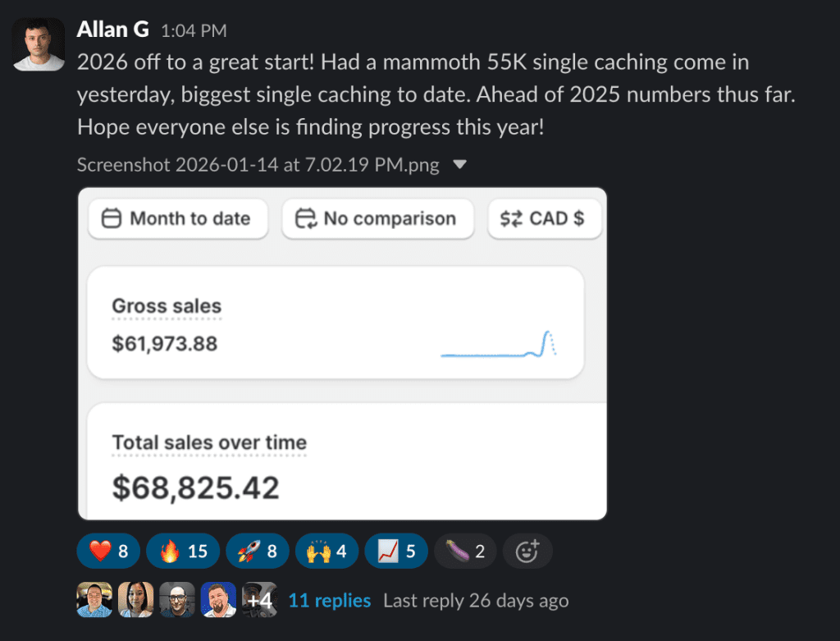The width and height of the screenshot is (840, 641).
Task: Toggle the fire emoji reaction
Action: pos(182,551)
